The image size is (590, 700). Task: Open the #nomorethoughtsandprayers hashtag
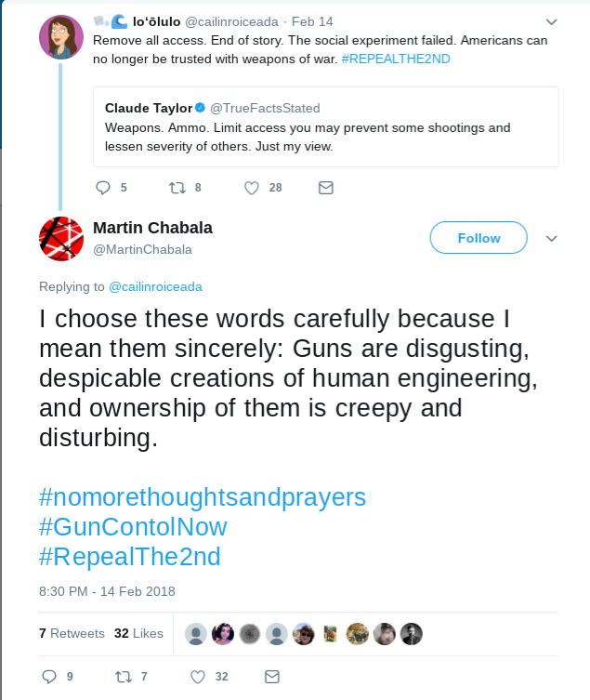[203, 496]
